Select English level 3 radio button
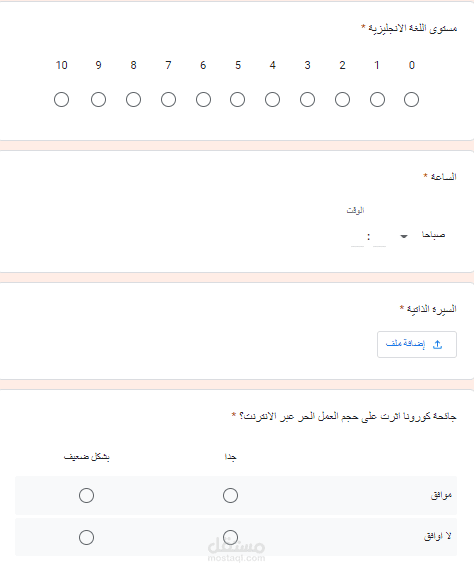474x575 pixels. pos(307,99)
